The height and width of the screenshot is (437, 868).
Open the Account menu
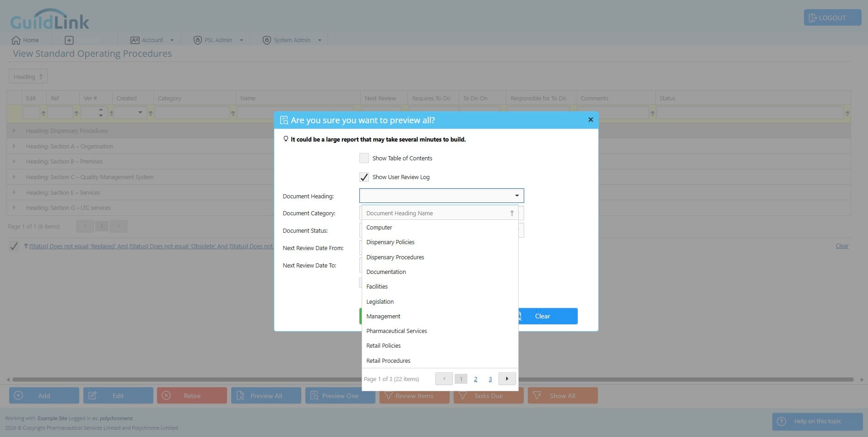click(x=152, y=40)
